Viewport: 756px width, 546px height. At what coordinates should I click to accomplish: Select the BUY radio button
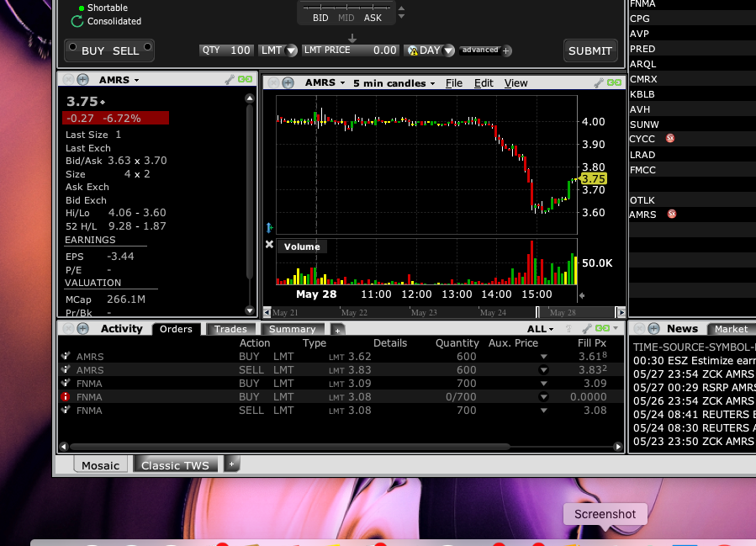pyautogui.click(x=71, y=48)
